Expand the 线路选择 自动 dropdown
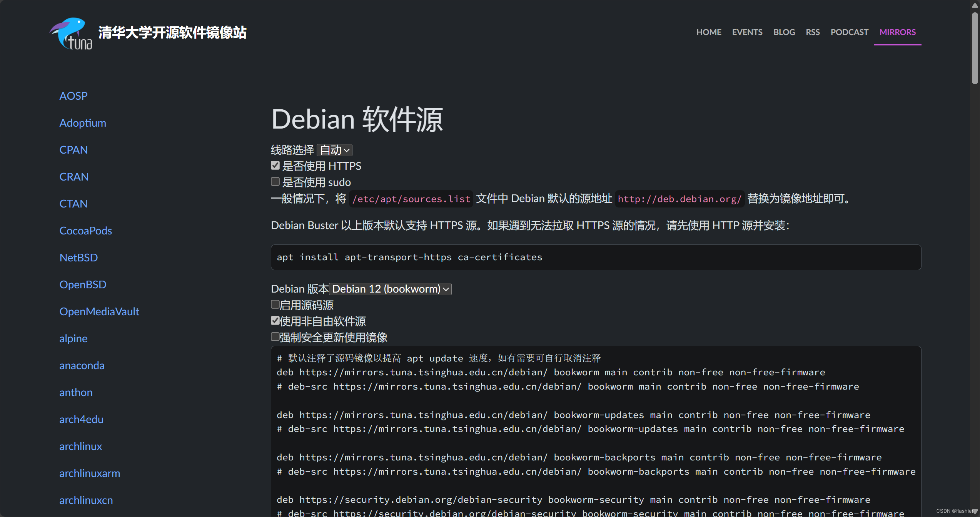The width and height of the screenshot is (980, 517). click(x=334, y=150)
